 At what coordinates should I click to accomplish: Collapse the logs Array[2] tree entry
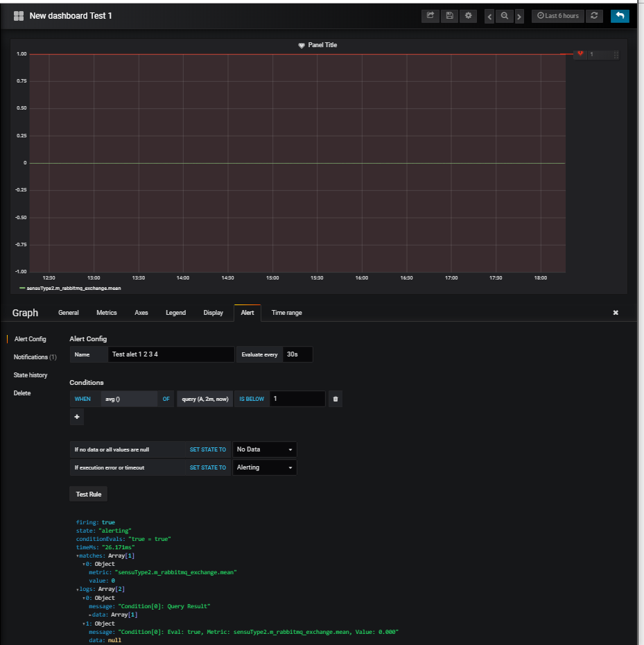coord(76,588)
